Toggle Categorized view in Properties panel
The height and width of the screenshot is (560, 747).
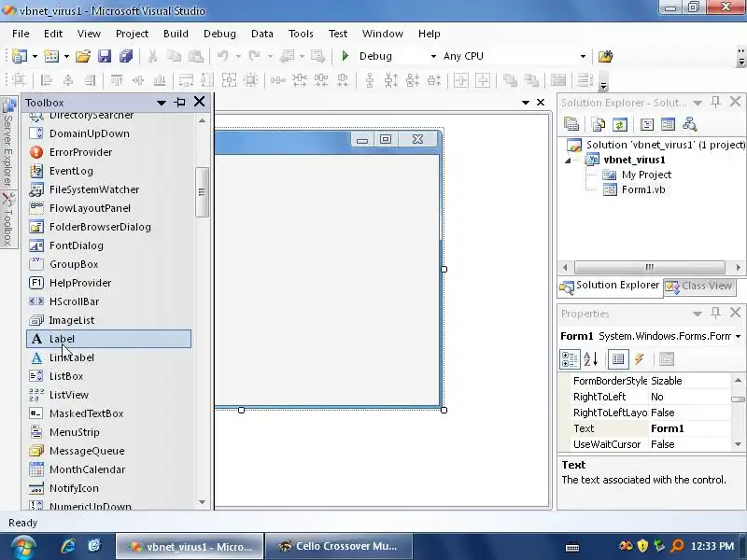[x=570, y=359]
